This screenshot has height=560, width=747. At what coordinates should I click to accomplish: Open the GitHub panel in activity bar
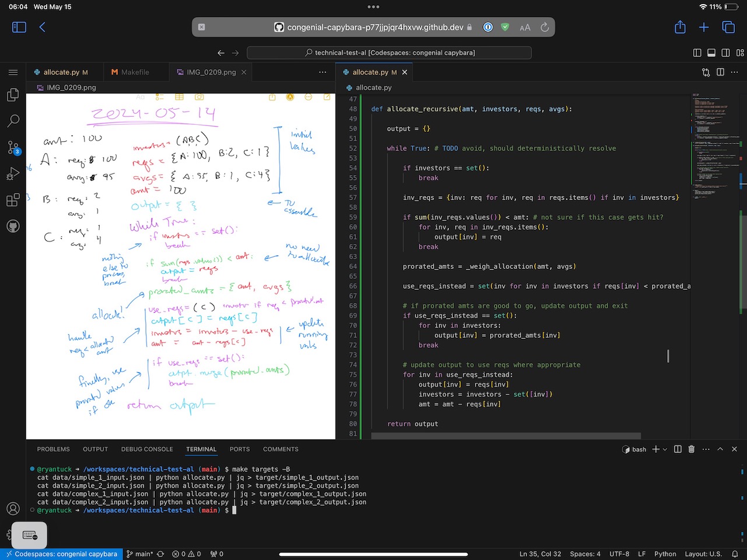[13, 226]
